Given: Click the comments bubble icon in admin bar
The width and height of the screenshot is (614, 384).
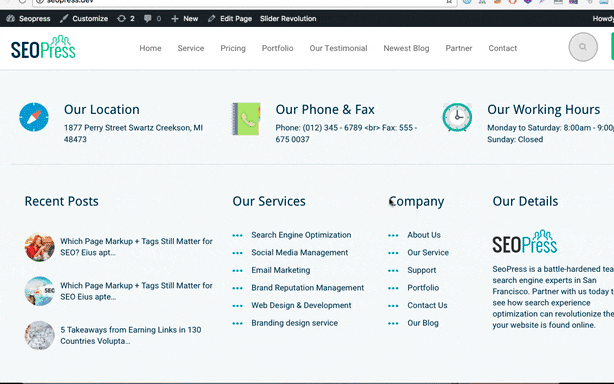Looking at the screenshot, I should point(148,18).
